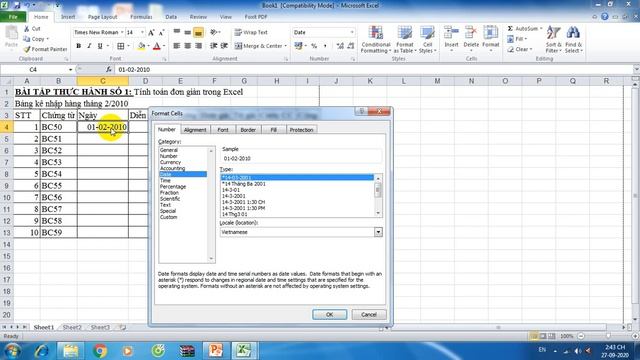Select Number in the Category list
This screenshot has height=360, width=640.
(169, 156)
